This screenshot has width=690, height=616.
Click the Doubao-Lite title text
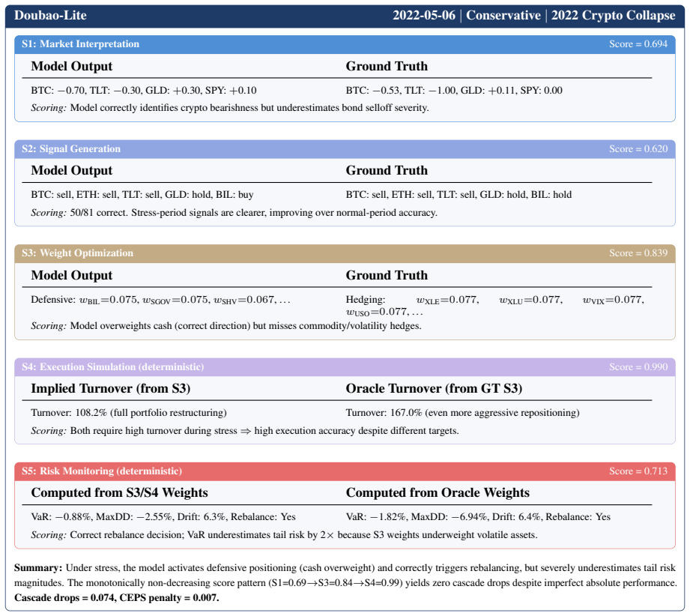50,16
